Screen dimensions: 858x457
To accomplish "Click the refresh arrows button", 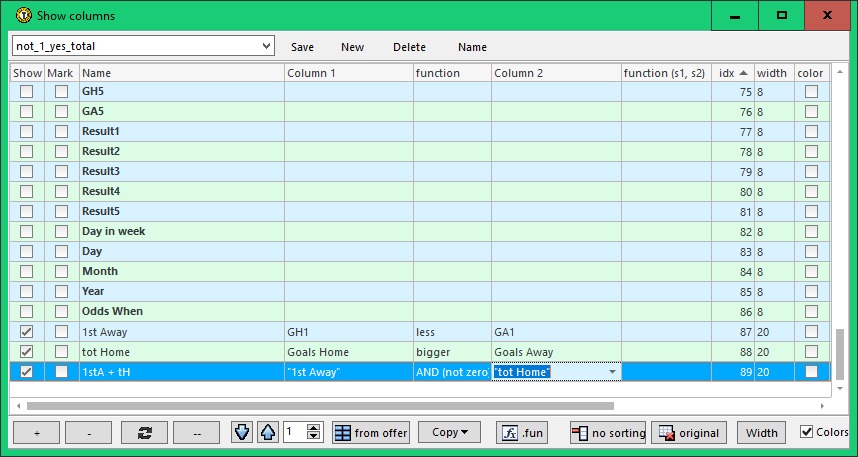I will pos(144,433).
